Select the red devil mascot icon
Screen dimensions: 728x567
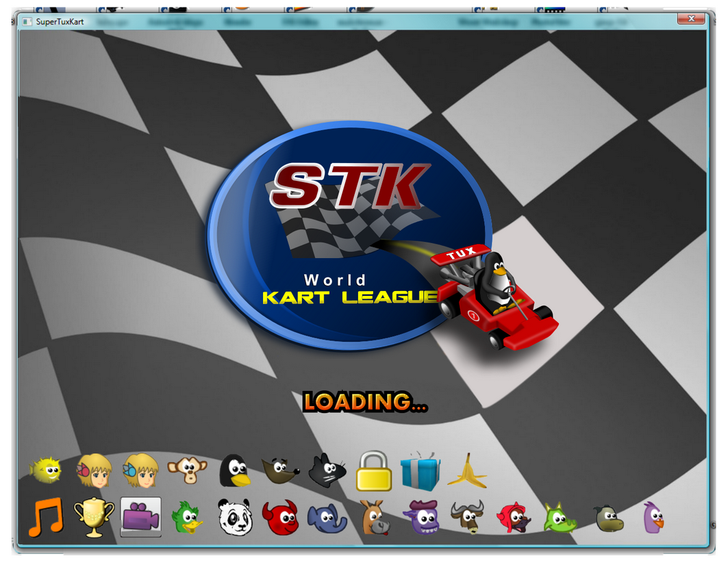point(281,518)
